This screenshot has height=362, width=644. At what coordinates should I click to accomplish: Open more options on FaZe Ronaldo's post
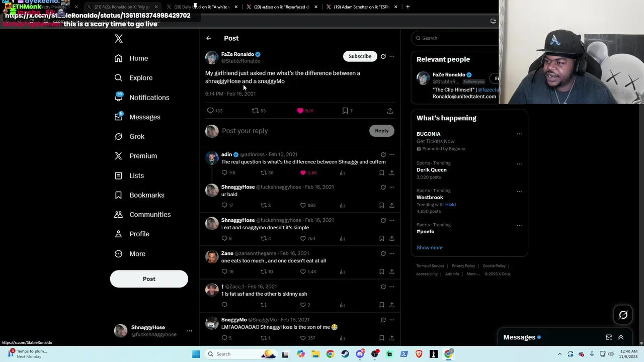pos(392,56)
